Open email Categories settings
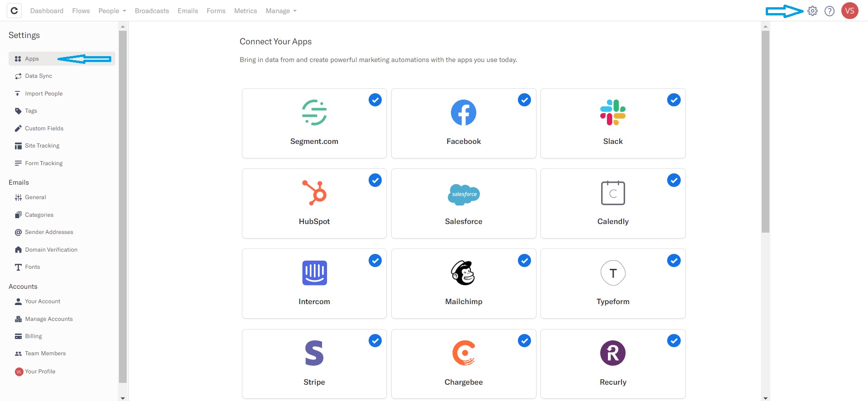The height and width of the screenshot is (401, 868). [x=39, y=215]
